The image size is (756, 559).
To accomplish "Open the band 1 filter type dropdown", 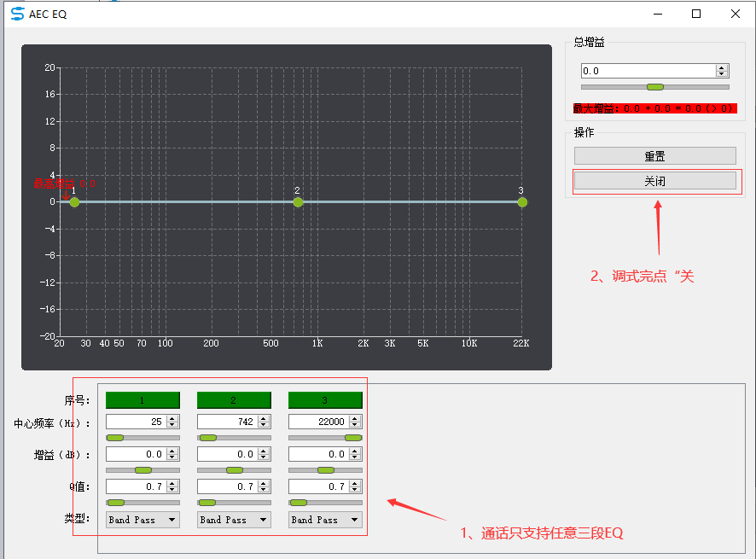I will pos(142,520).
